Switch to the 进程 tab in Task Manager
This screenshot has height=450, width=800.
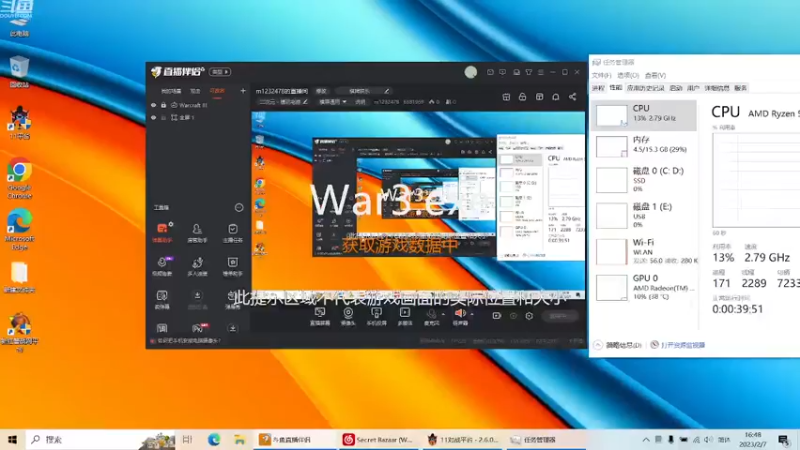click(x=598, y=88)
